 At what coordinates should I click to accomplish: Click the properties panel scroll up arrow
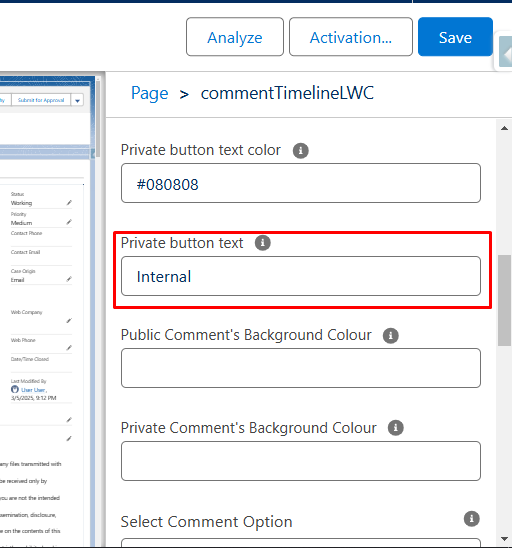[x=504, y=128]
